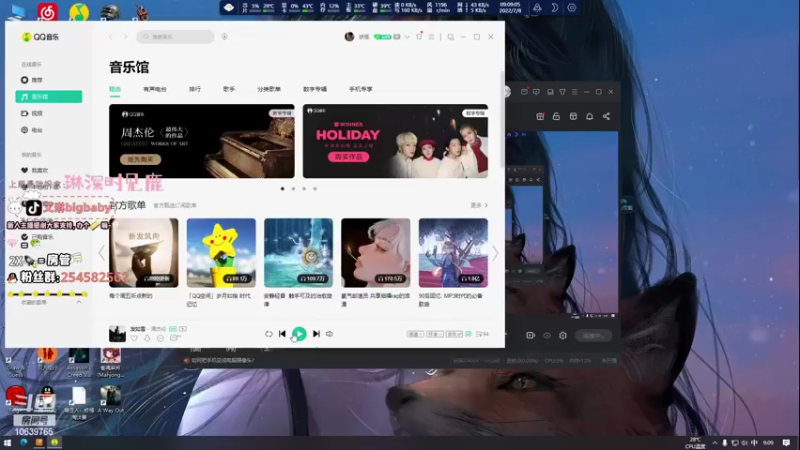Image resolution: width=800 pixels, height=450 pixels.
Task: Click QQ Music's vertical scrollbar
Action: tap(502, 120)
